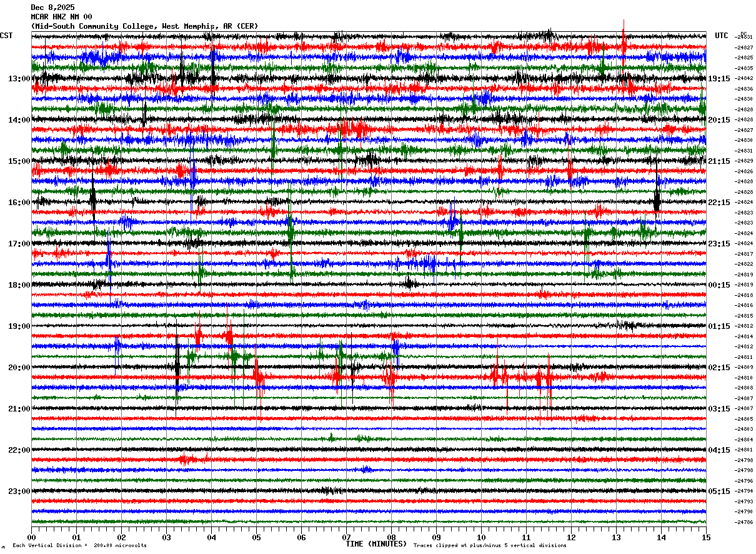
Task: Click minute tick label 12 on bottom axis
Action: pyautogui.click(x=571, y=536)
